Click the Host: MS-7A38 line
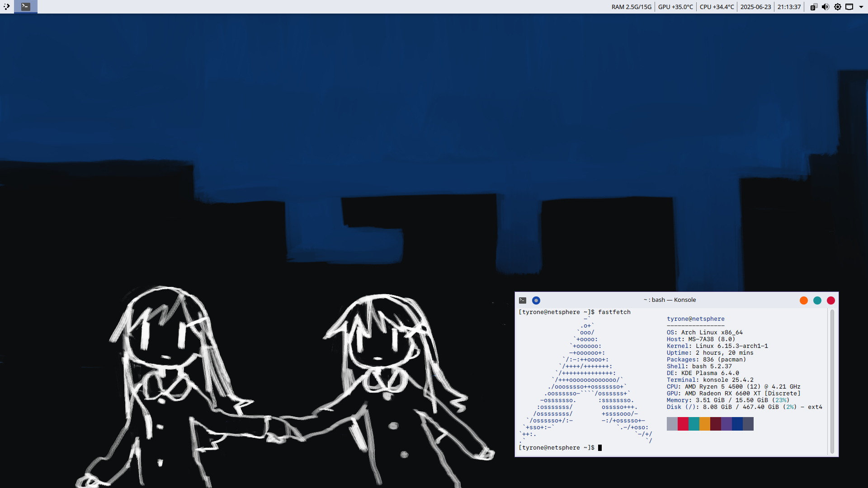Viewport: 868px width, 488px height. [701, 339]
